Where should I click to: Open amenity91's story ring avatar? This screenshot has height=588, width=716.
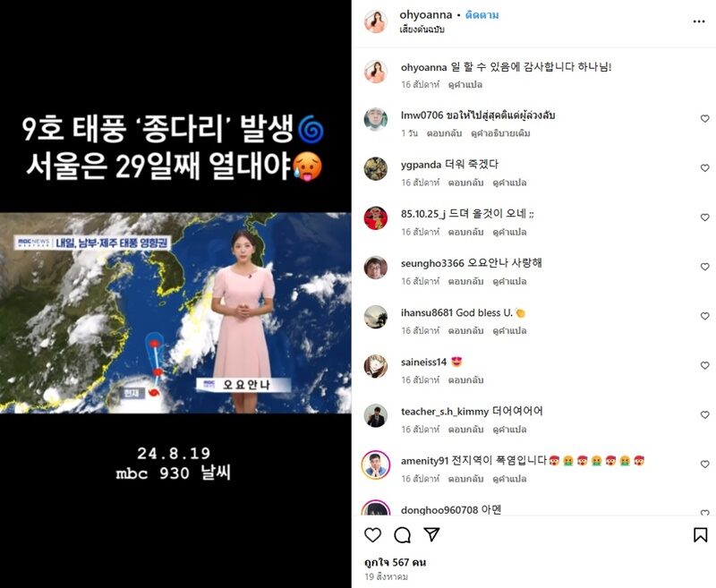point(375,464)
